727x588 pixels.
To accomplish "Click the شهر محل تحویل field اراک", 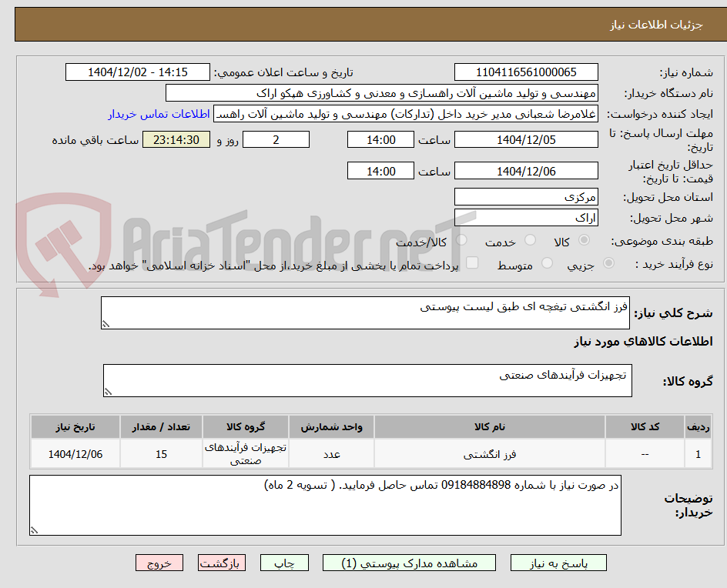I will [526, 218].
